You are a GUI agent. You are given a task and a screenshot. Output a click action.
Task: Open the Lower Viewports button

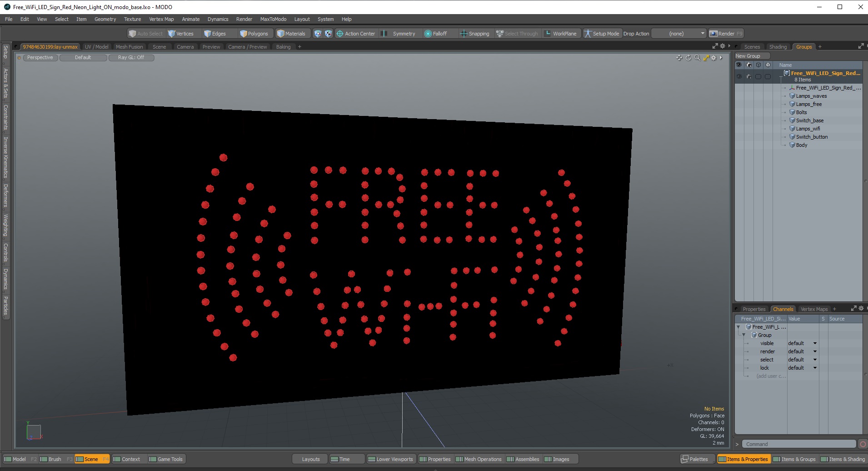pyautogui.click(x=390, y=459)
